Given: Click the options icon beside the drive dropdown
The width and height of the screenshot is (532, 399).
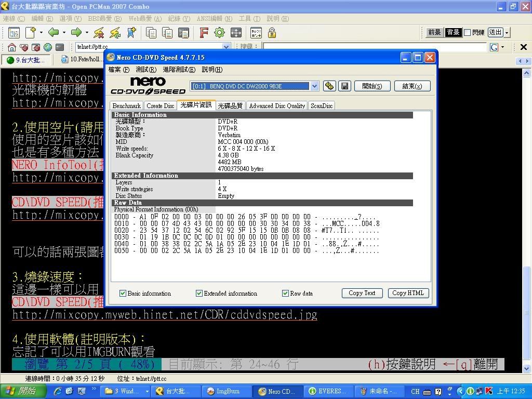Looking at the screenshot, I should pyautogui.click(x=329, y=86).
